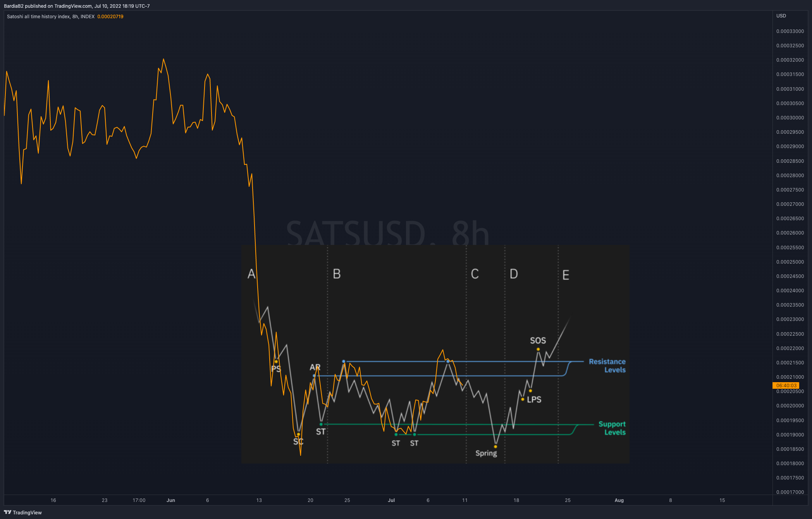Click the green Support Levels label

pos(612,428)
